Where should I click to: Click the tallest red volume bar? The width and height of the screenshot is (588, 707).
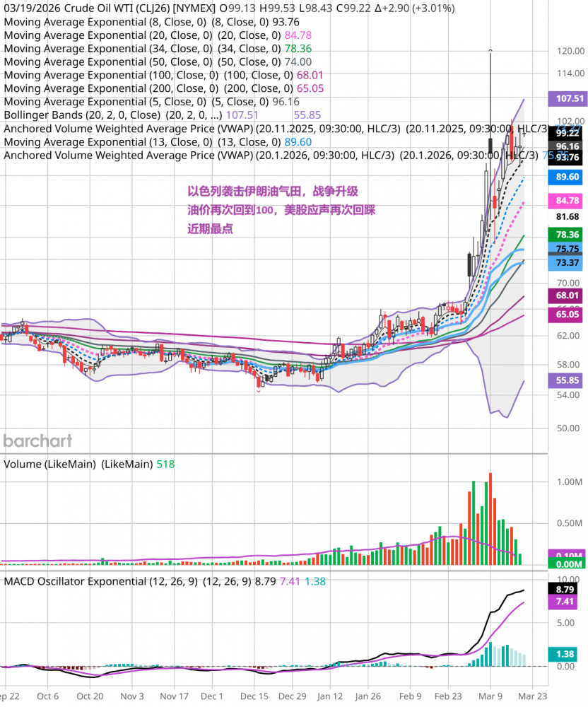click(489, 519)
